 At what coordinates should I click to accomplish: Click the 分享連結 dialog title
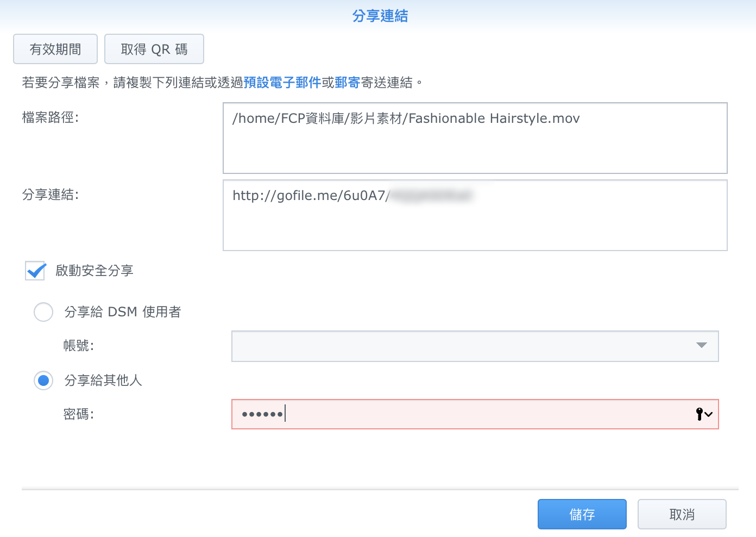click(x=380, y=16)
